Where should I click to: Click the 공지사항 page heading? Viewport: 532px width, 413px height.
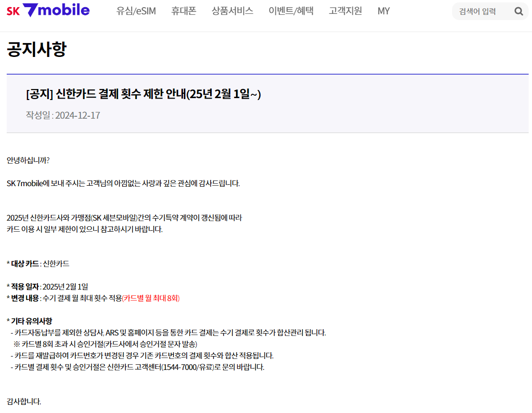(x=37, y=49)
